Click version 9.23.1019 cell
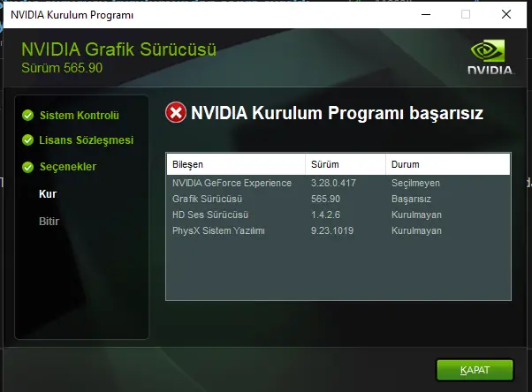 click(332, 231)
